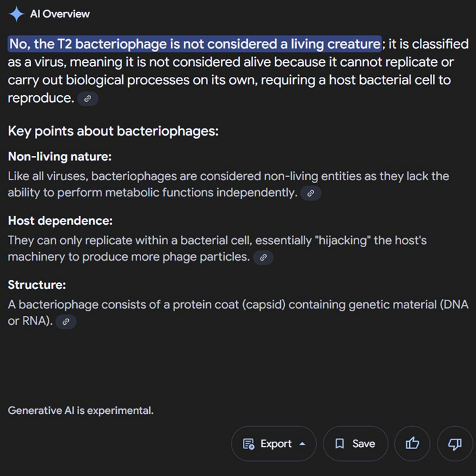476x476 pixels.
Task: Click the "Non-living nature:" heading
Action: coord(59,157)
